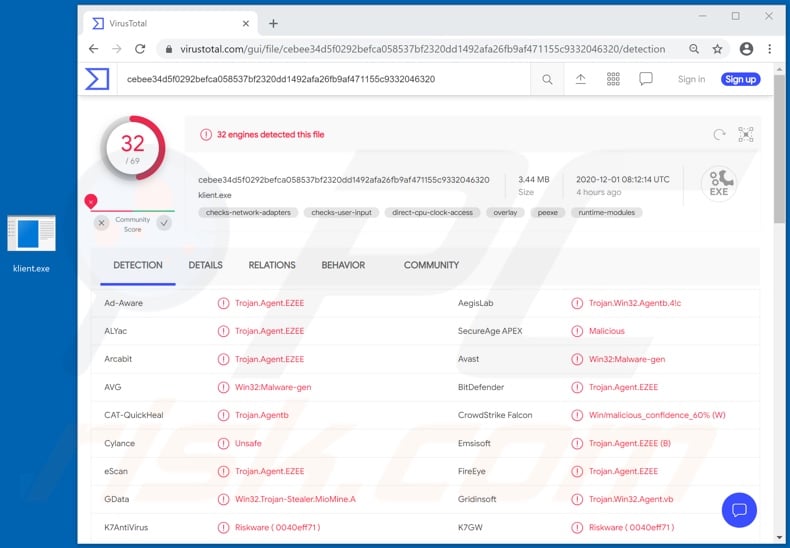Click the peexe tag
The width and height of the screenshot is (790, 548).
[548, 213]
